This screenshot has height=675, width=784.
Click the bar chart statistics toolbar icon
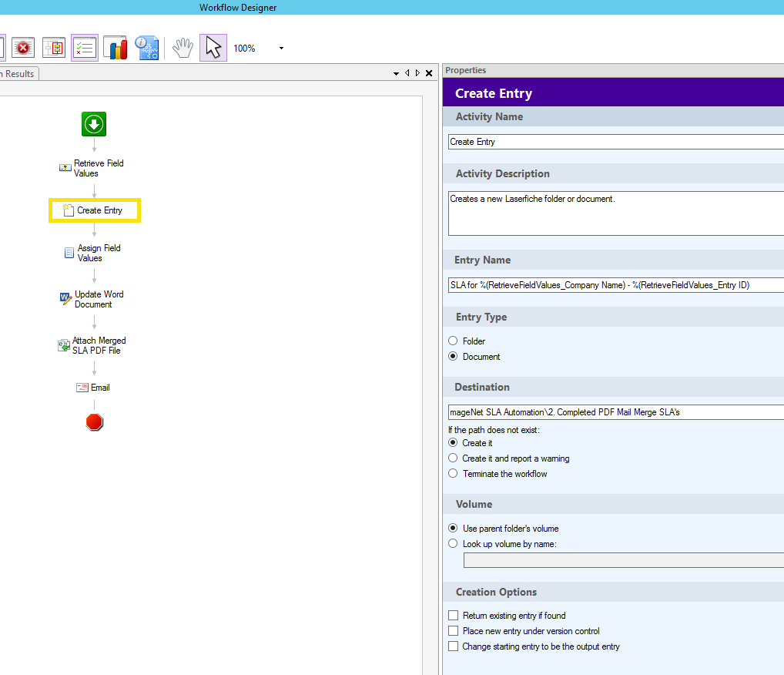(x=116, y=48)
